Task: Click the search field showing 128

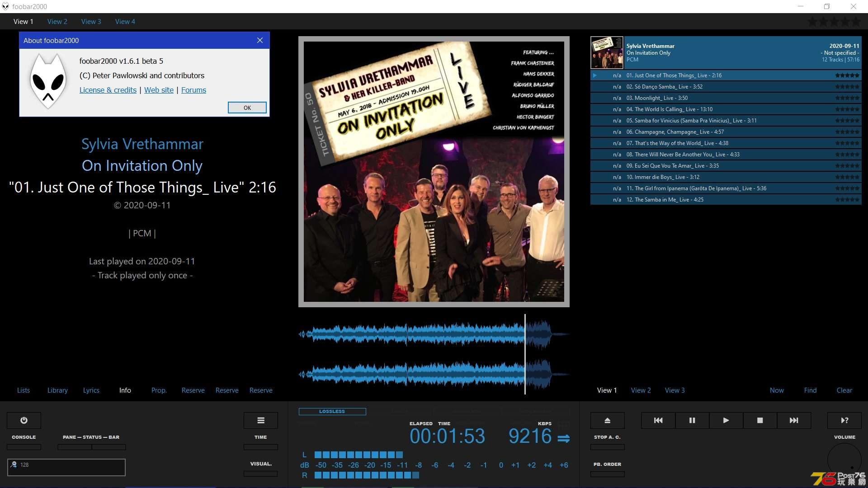Action: pyautogui.click(x=66, y=467)
